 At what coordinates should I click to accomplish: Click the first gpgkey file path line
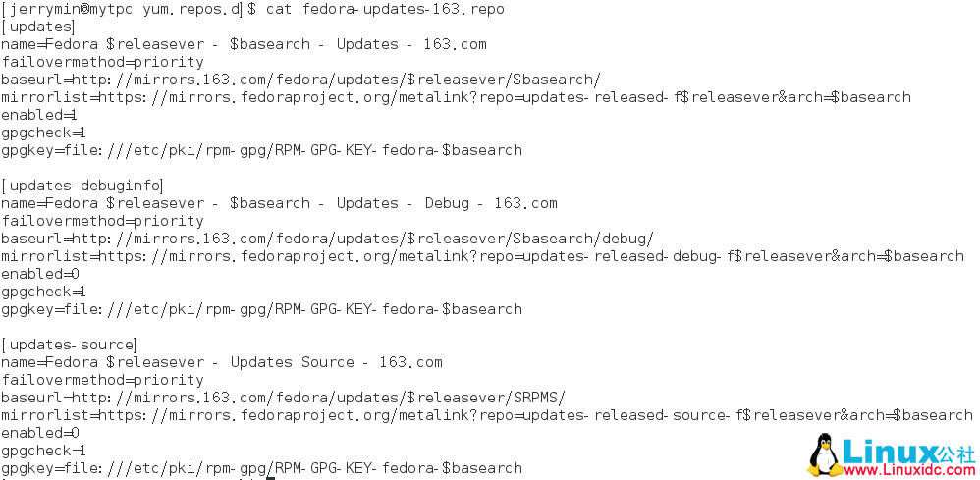[x=262, y=150]
